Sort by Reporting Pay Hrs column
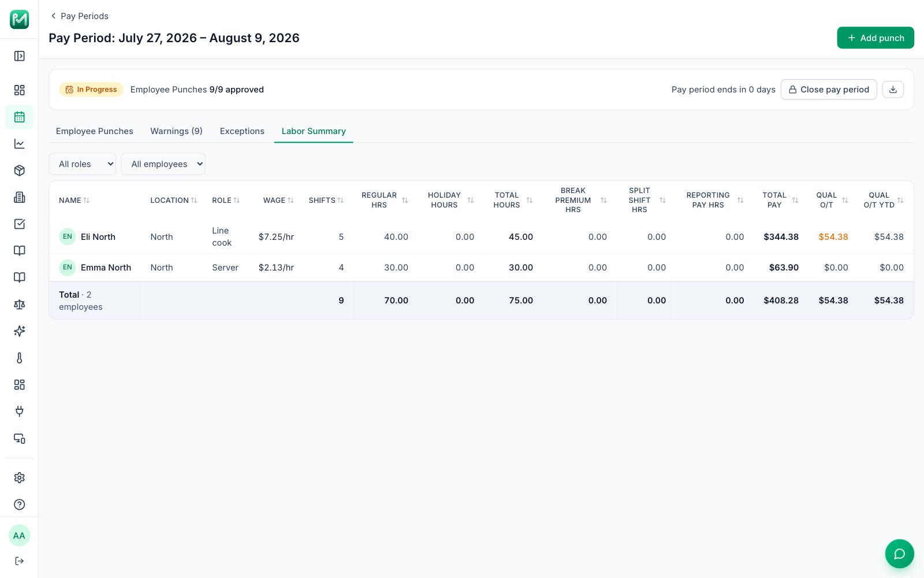 point(715,200)
